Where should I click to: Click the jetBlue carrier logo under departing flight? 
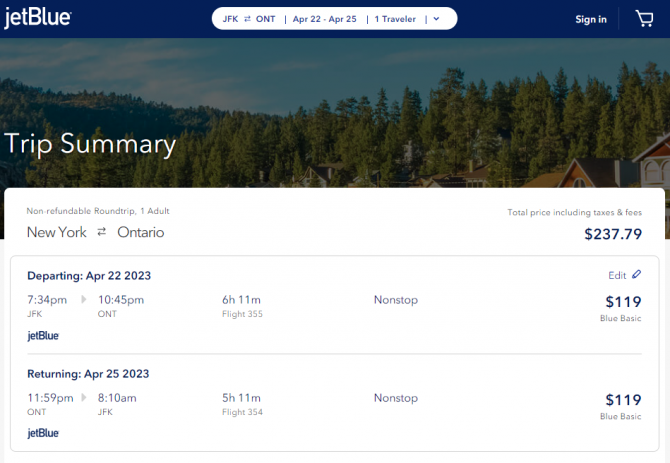click(x=43, y=336)
